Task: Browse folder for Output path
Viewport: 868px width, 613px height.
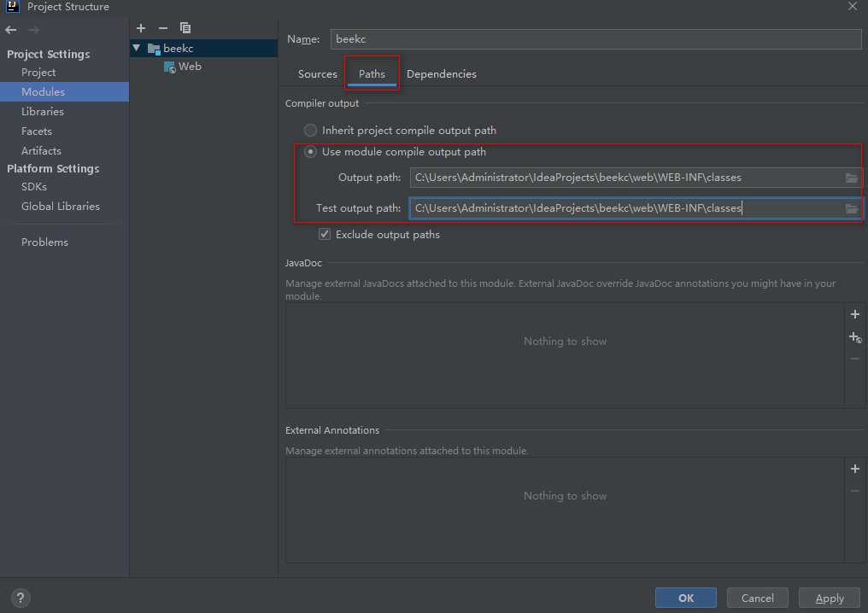Action: click(852, 178)
